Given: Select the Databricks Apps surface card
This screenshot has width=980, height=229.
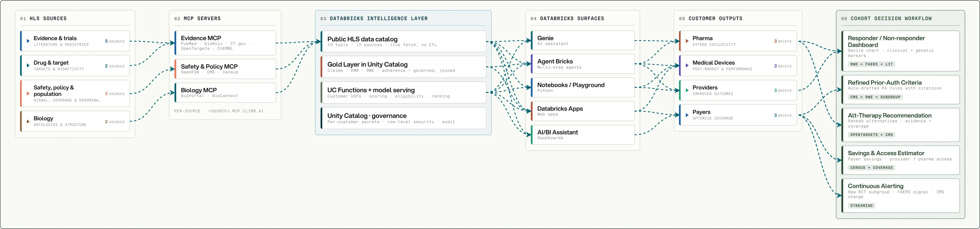Looking at the screenshot, I should click(x=583, y=111).
